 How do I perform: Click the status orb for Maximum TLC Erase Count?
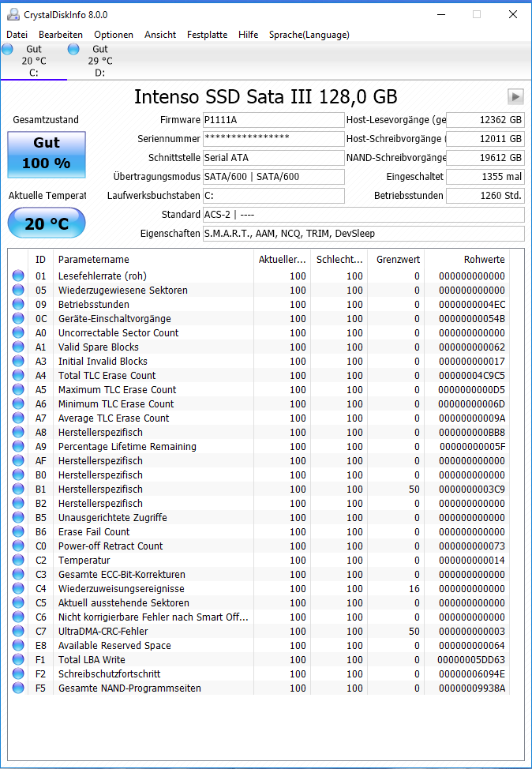(18, 390)
